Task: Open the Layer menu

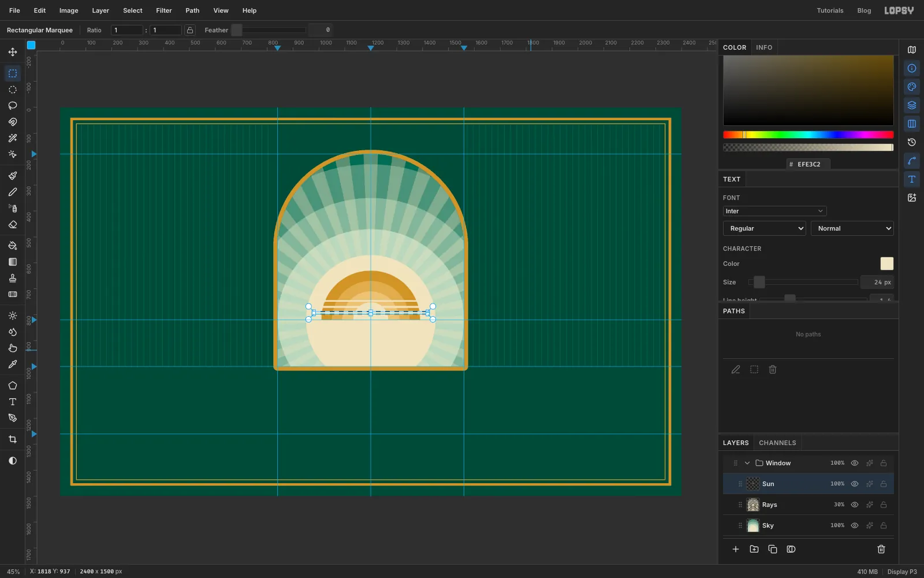Action: tap(100, 10)
